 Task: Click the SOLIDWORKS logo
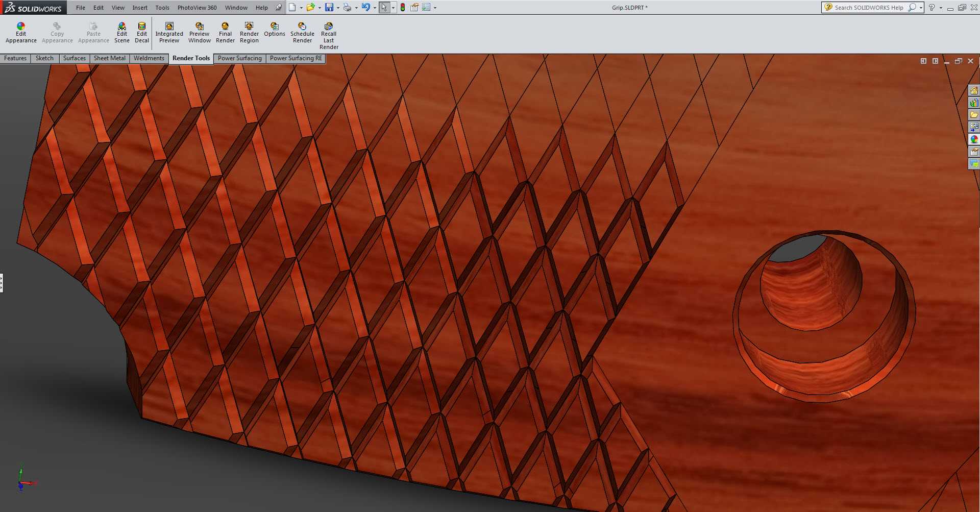click(33, 7)
